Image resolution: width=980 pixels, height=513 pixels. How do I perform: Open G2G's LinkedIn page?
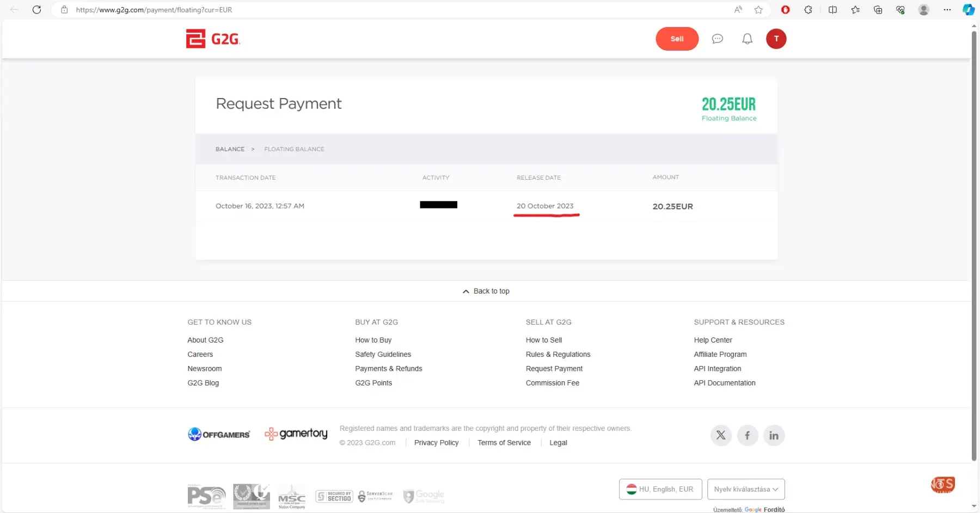pyautogui.click(x=774, y=435)
